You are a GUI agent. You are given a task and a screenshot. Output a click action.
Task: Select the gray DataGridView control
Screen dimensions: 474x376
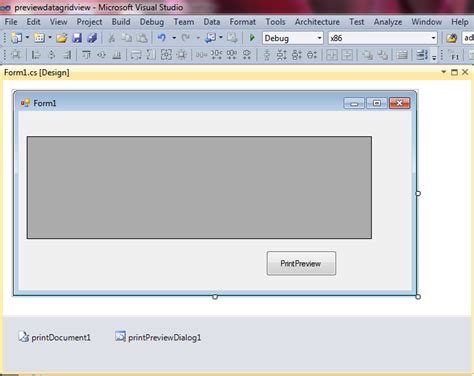[x=199, y=187]
